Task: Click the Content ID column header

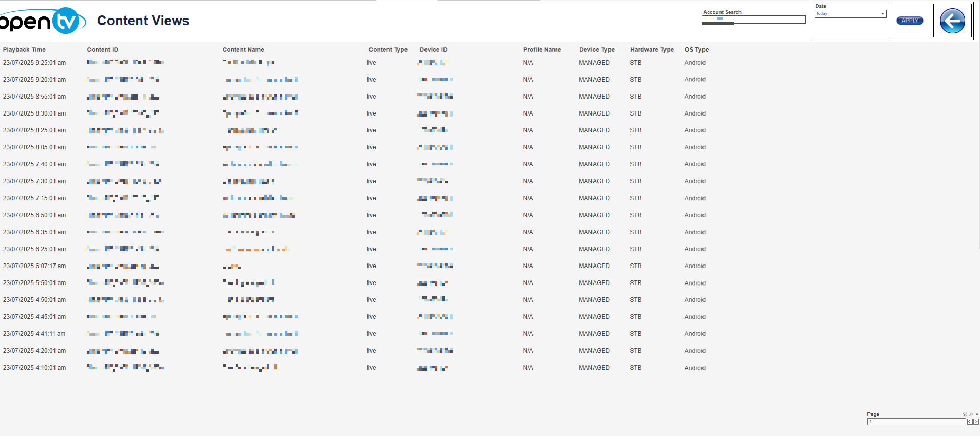Action: click(103, 50)
